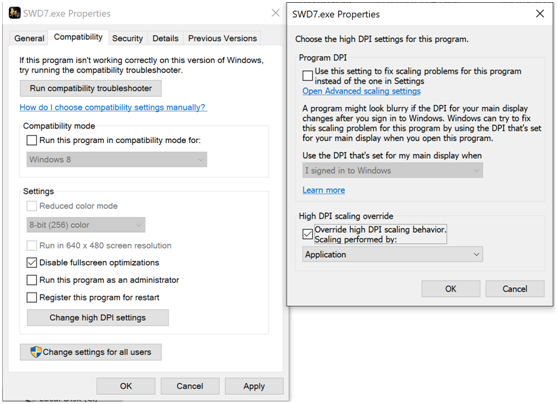Viewport: 557px width, 404px height.
Task: Enable the Program DPI scaling fix checkbox
Action: tap(308, 76)
